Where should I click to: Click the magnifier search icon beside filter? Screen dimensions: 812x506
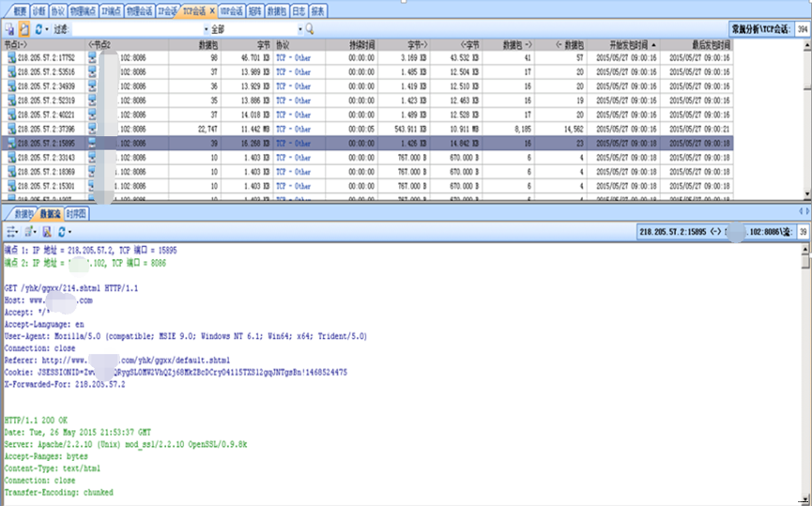(x=310, y=30)
